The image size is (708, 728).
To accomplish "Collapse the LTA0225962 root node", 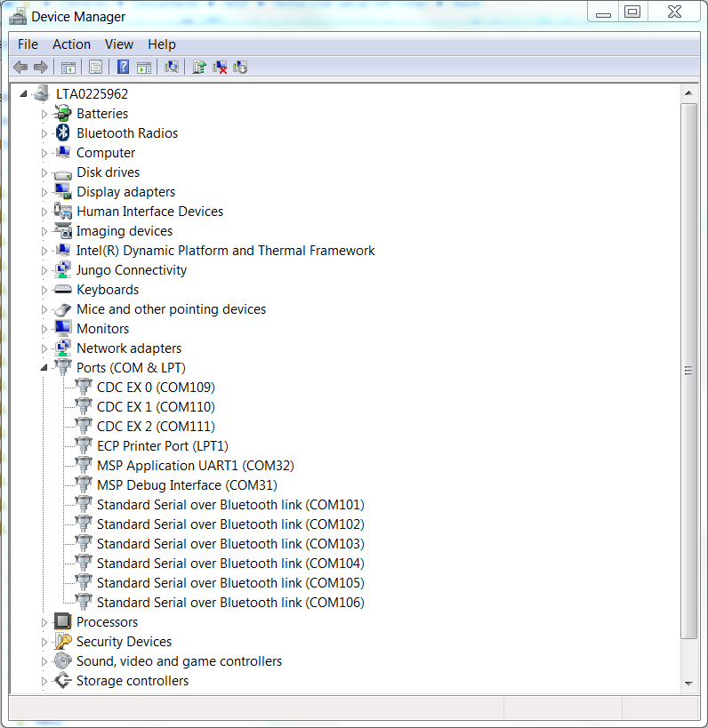I will [23, 94].
